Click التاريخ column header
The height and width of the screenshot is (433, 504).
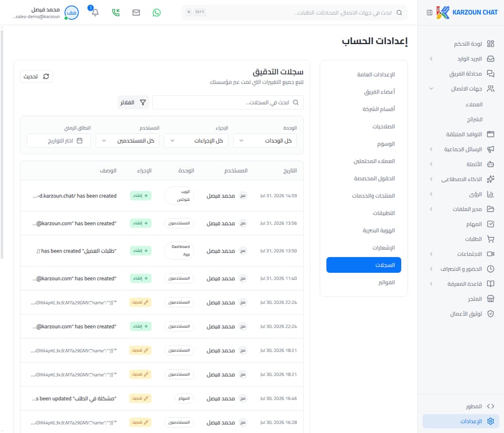point(290,170)
